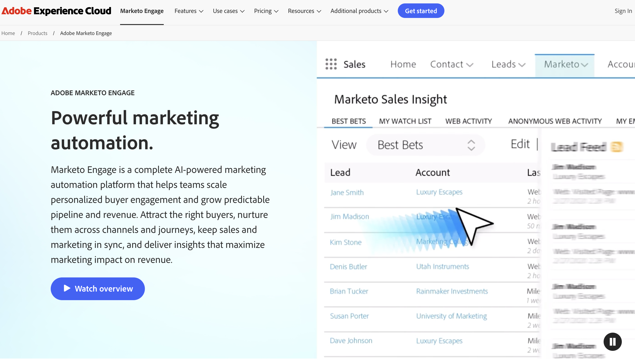Switch to the BEST BETS tab
This screenshot has width=635, height=364.
coord(348,121)
